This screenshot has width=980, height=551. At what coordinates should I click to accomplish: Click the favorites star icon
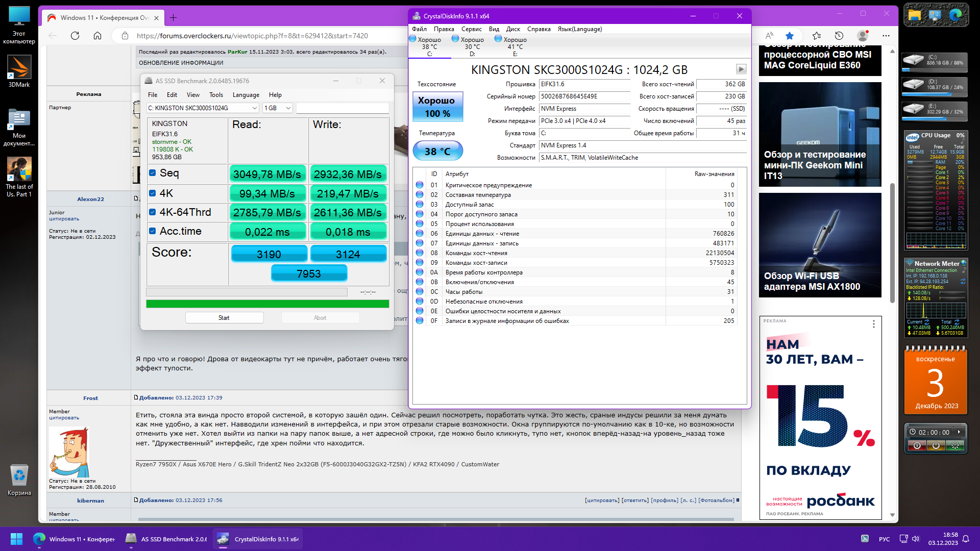point(790,36)
